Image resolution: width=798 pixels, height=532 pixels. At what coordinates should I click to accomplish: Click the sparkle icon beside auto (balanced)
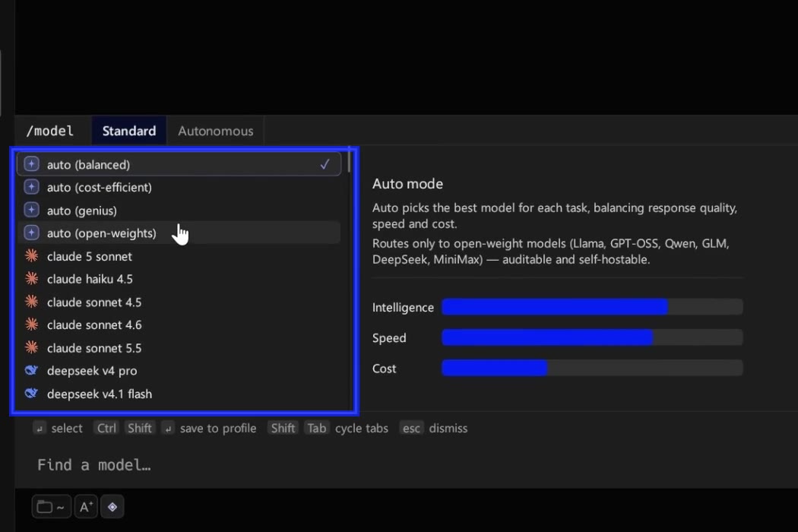tap(32, 164)
